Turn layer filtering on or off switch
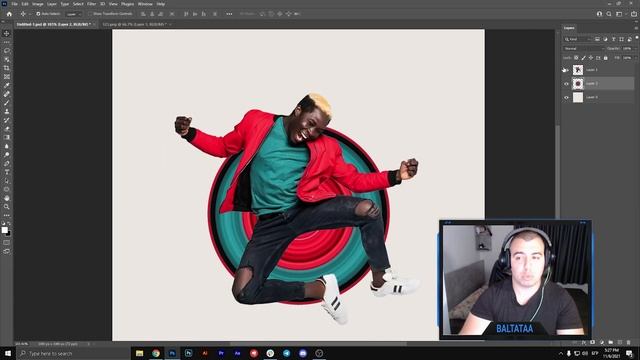The image size is (640, 360). pyautogui.click(x=636, y=38)
